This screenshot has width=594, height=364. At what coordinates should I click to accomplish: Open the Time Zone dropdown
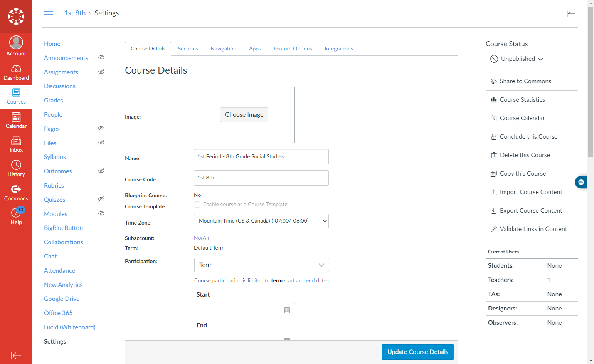(261, 221)
